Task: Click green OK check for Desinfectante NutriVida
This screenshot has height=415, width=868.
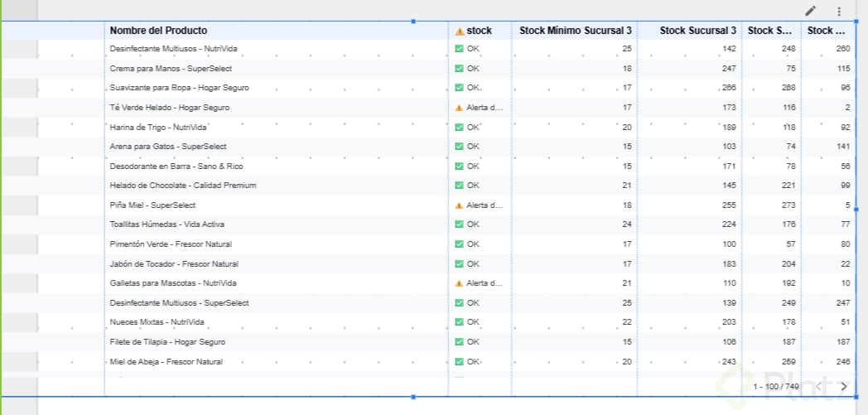Action: pyautogui.click(x=459, y=49)
